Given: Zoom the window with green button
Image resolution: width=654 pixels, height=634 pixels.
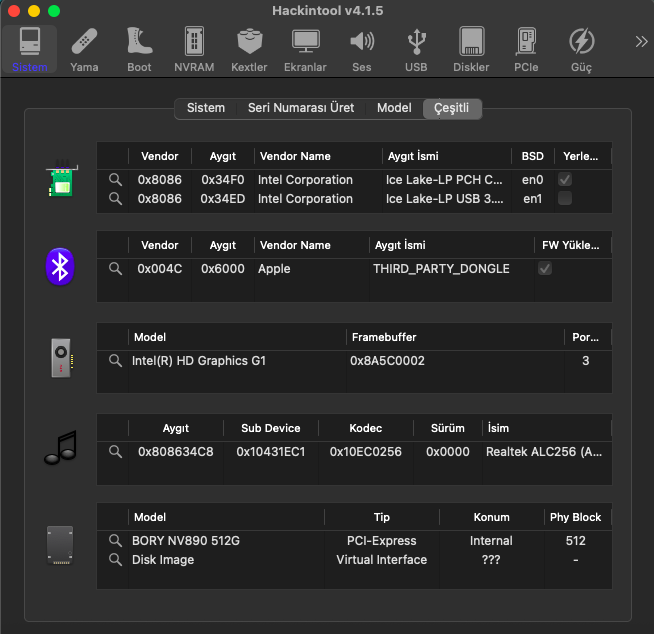Looking at the screenshot, I should pos(54,10).
